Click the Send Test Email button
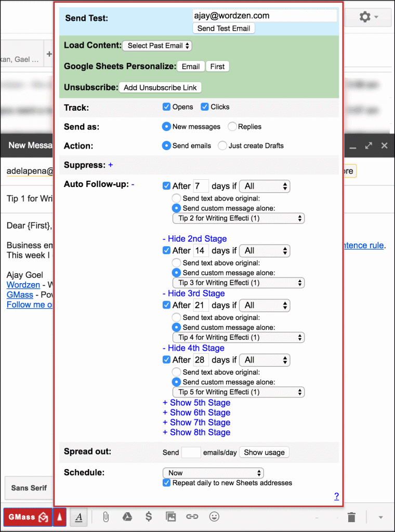The image size is (395, 532). [x=223, y=29]
